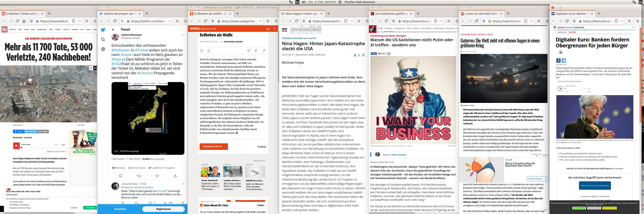Open the network indicator in the top panel
Viewport: 644px width, 214px height.
(290, 2)
